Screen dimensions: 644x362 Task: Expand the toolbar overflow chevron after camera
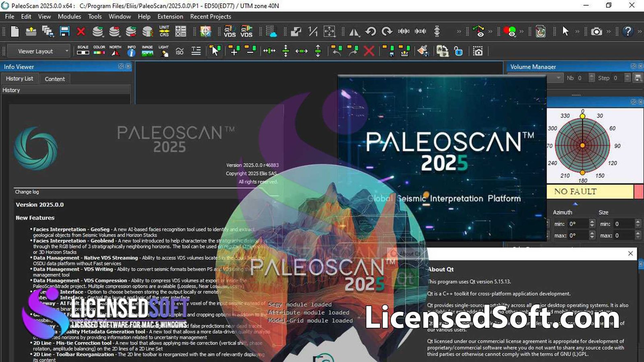pos(609,31)
